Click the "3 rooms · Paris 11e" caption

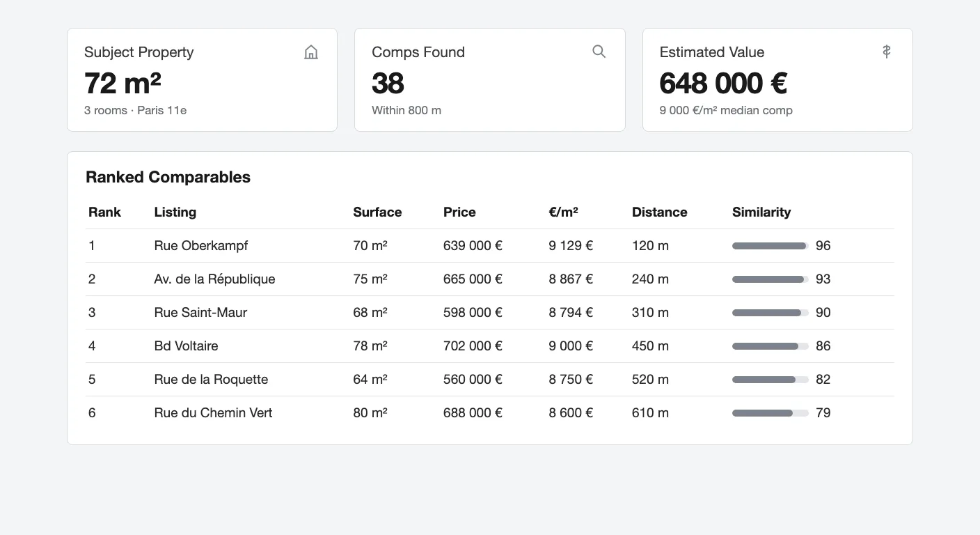[135, 111]
